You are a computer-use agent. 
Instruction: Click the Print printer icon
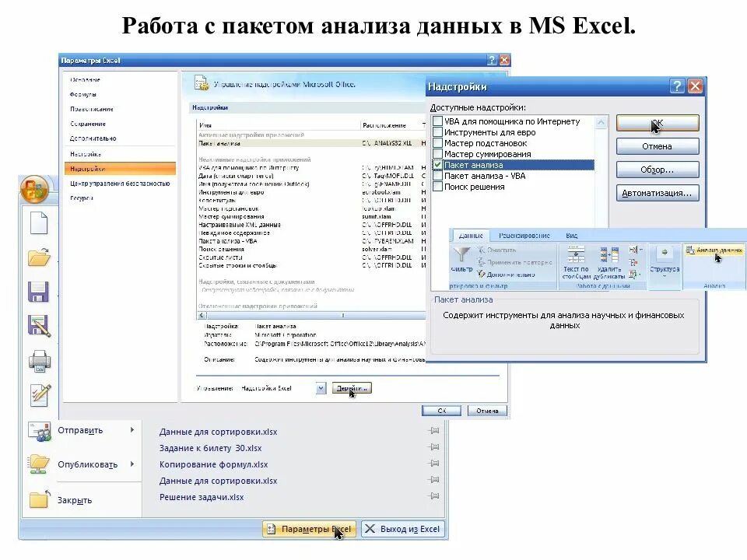[x=40, y=361]
